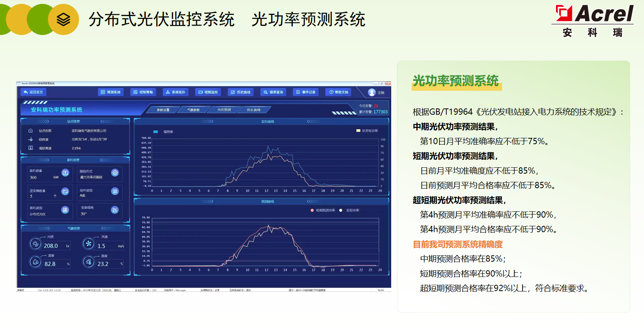The height and width of the screenshot is (328, 644).
Task: Click the 装机容量 round icon
Action: point(65,173)
